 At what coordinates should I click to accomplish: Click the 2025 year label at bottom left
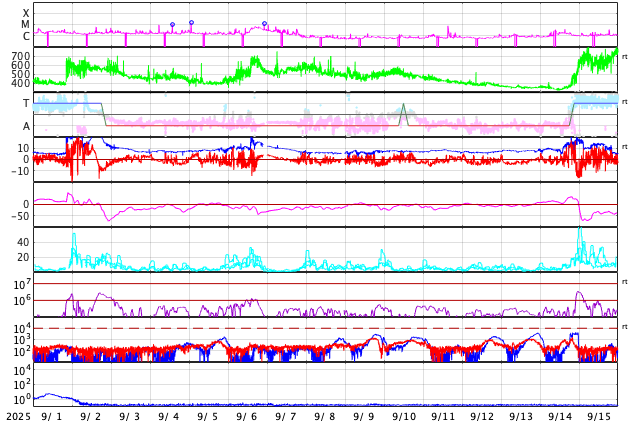point(18,416)
